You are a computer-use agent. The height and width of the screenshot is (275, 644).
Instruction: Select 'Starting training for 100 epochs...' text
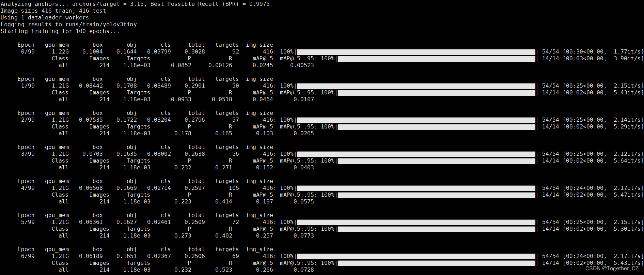pyautogui.click(x=60, y=31)
